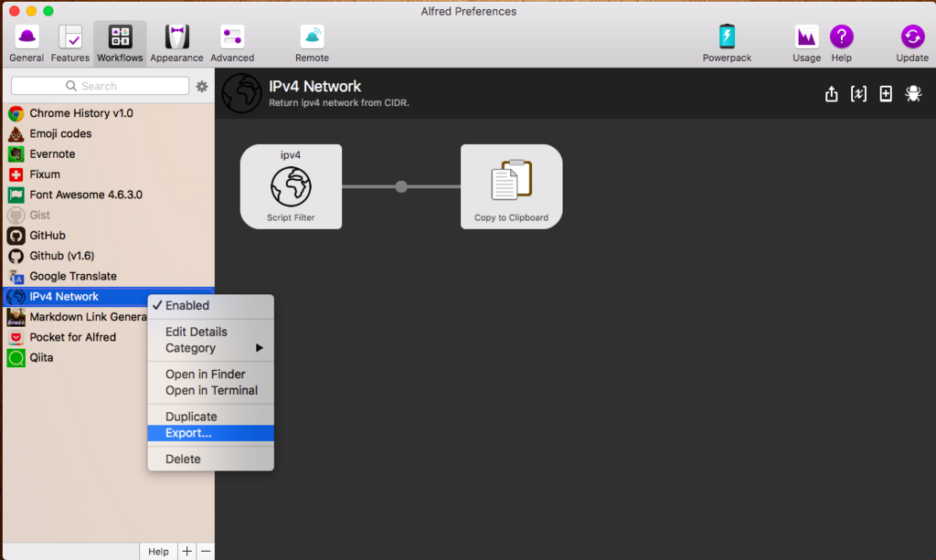Switch to the Workflows tab
Screen dimensions: 936x560
coord(120,44)
